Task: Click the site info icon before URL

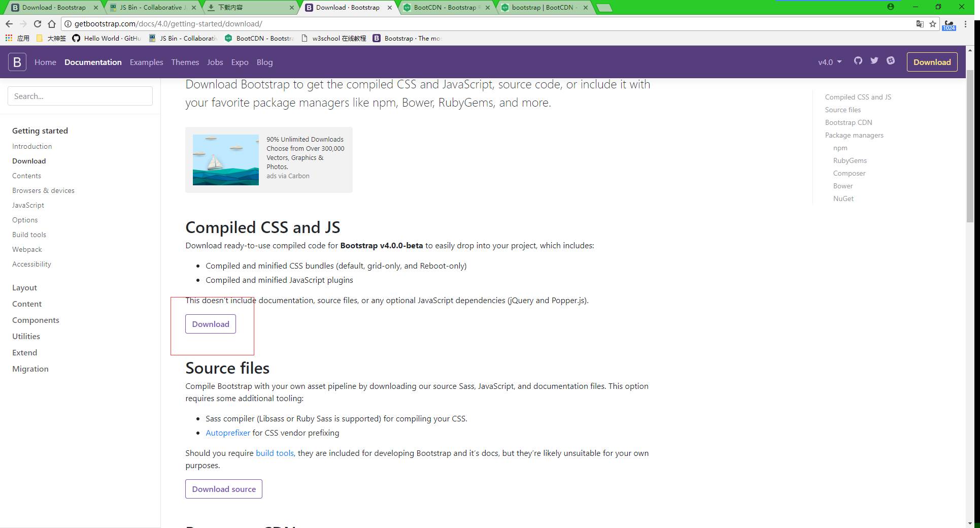Action: (67, 24)
